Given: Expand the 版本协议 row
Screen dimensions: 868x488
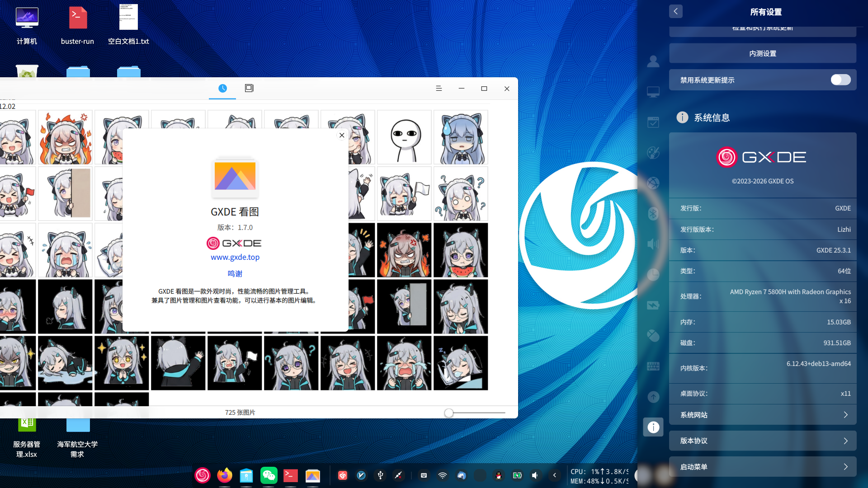Looking at the screenshot, I should click(x=763, y=441).
